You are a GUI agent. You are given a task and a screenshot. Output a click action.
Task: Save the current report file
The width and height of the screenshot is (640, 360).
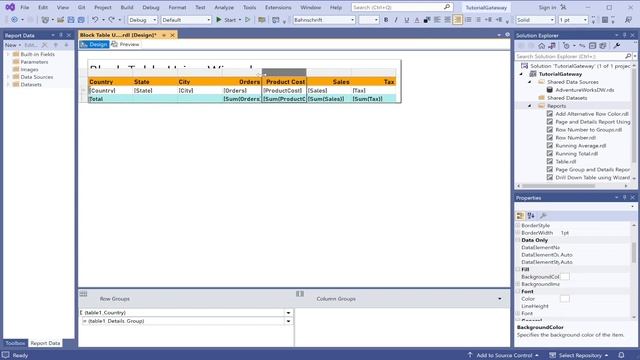[71, 20]
